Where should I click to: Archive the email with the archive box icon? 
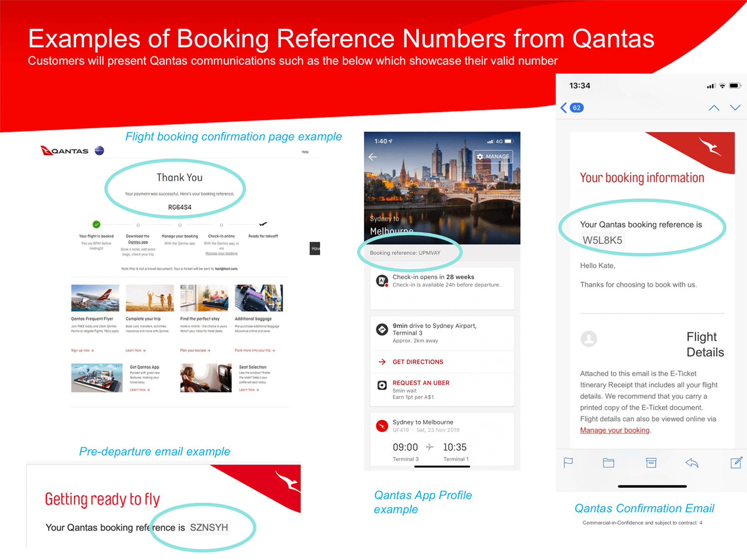click(651, 463)
